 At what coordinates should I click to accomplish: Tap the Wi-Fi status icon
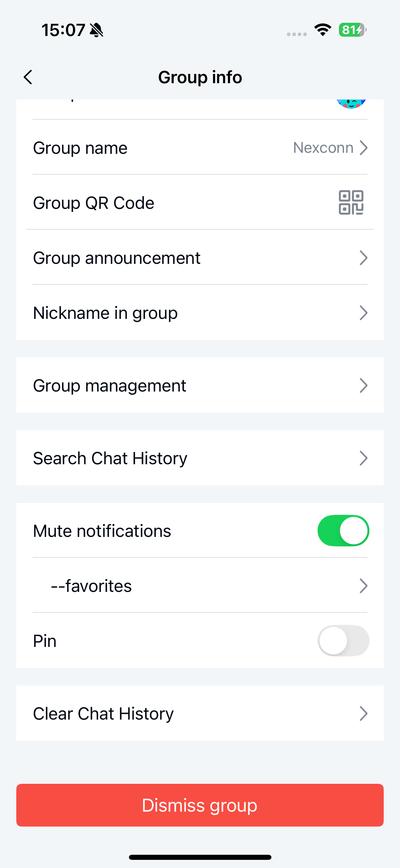tap(323, 30)
